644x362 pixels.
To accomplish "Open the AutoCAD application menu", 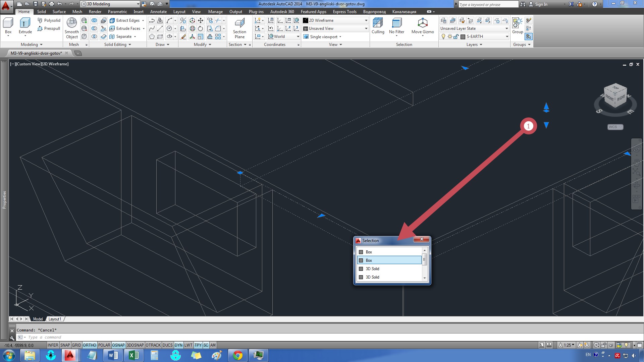I will 6,6.
